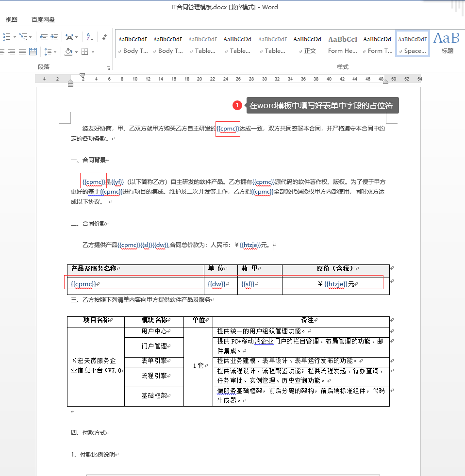
Task: Apply numbered list formatting
Action: point(7,37)
